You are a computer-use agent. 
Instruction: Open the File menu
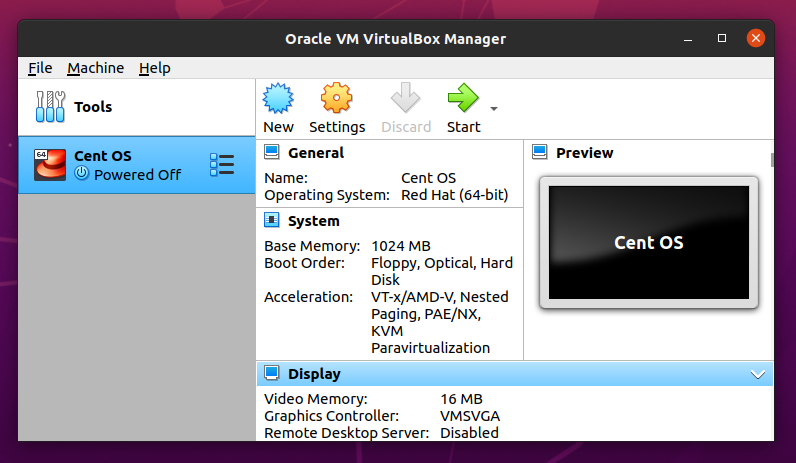coord(40,68)
